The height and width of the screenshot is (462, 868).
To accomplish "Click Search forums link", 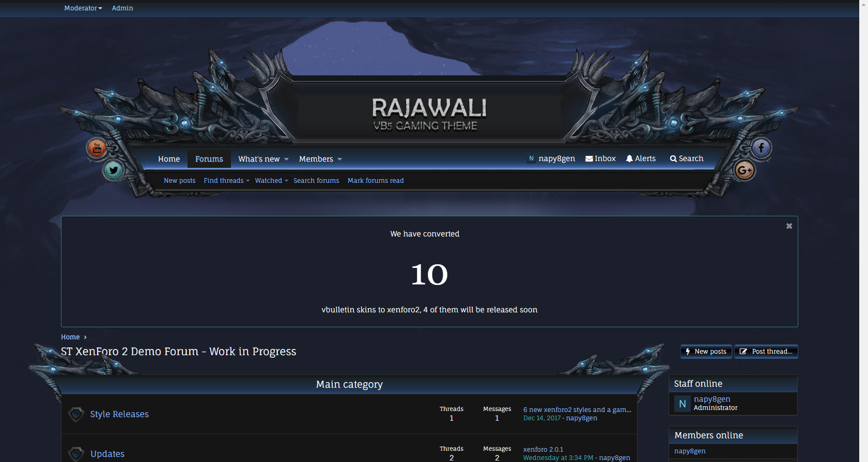I will click(316, 181).
